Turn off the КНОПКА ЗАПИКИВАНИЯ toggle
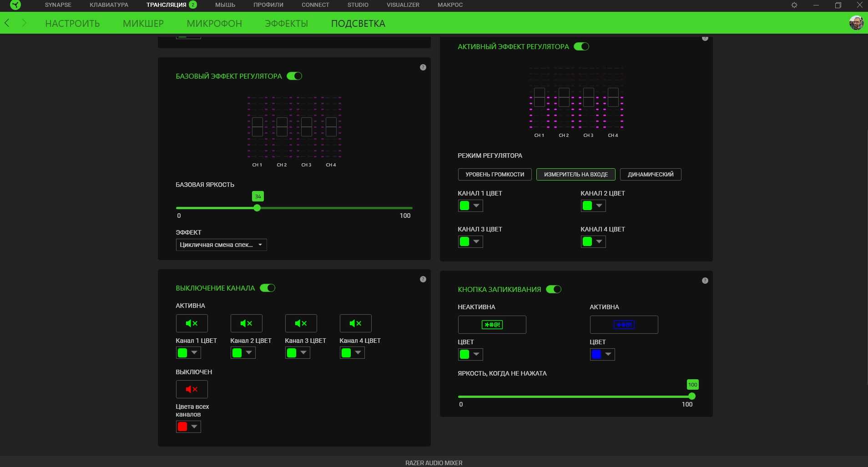The height and width of the screenshot is (467, 868). (x=554, y=289)
